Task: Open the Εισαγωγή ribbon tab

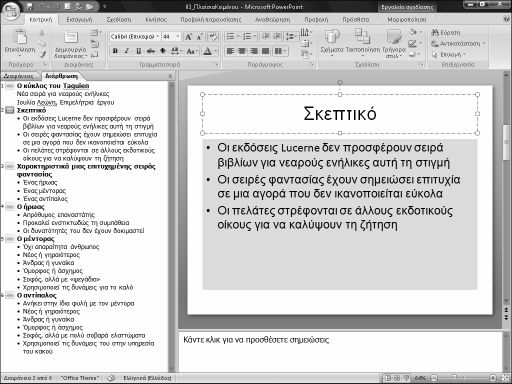Action: pyautogui.click(x=79, y=20)
